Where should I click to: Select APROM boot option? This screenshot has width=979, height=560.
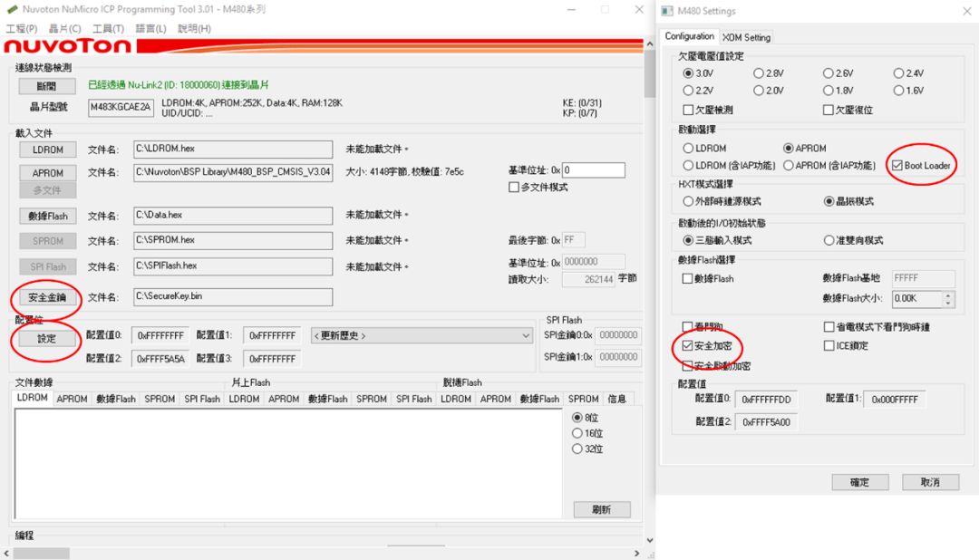pyautogui.click(x=788, y=149)
